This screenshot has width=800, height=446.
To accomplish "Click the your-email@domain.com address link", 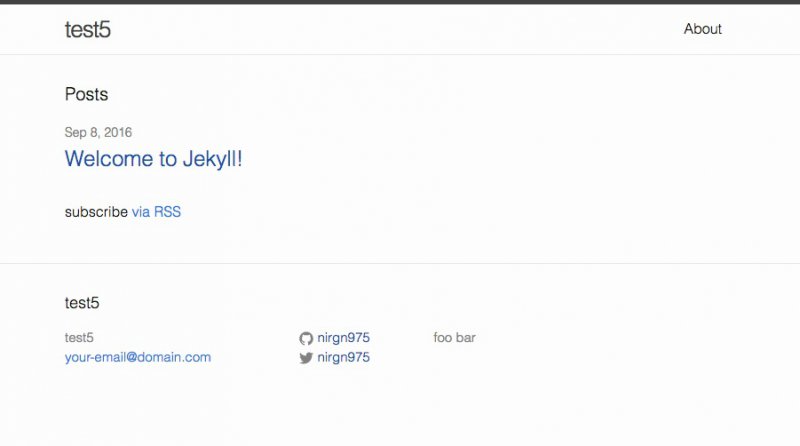I will click(x=138, y=357).
